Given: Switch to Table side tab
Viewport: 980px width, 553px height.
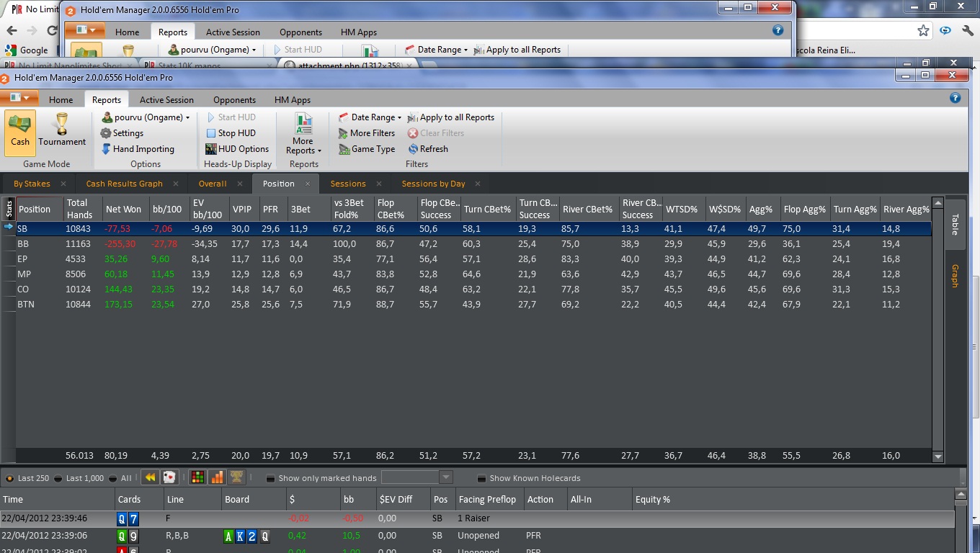Looking at the screenshot, I should pyautogui.click(x=955, y=224).
